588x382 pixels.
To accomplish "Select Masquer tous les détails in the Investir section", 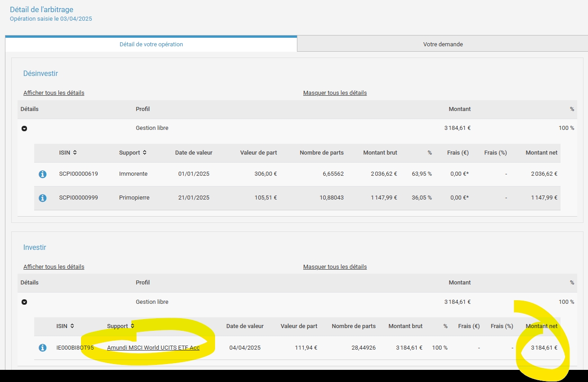I will [335, 267].
